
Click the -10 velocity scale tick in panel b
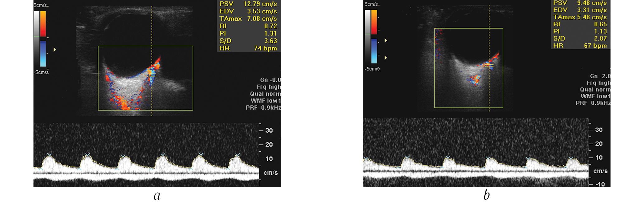click(x=600, y=184)
